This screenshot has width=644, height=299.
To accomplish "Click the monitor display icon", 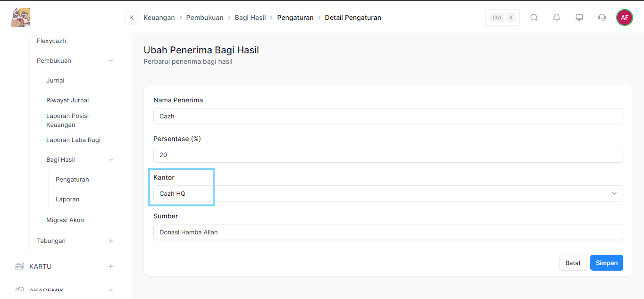I will tap(579, 17).
